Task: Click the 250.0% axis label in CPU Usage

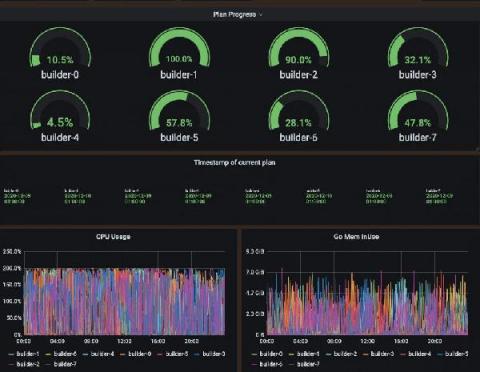Action: [x=12, y=251]
